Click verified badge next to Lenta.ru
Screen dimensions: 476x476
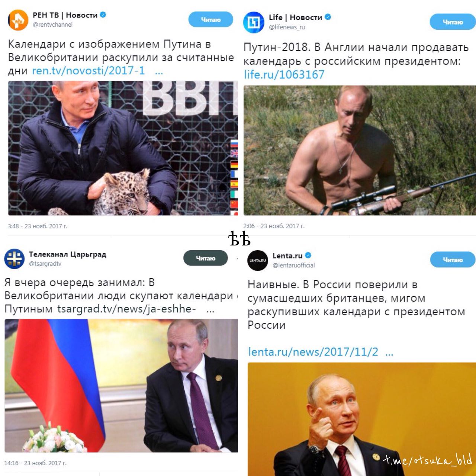click(308, 255)
